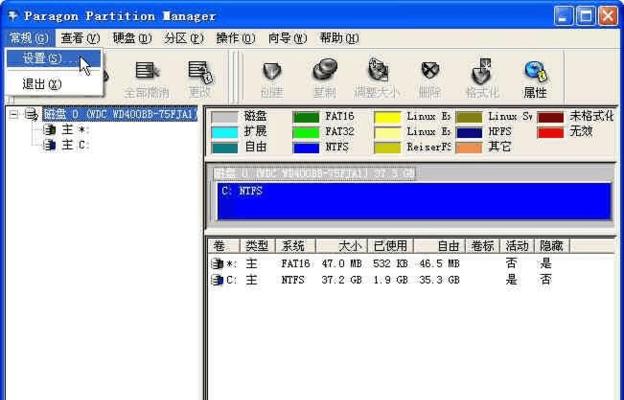Click the 其它 orange legend swatch
624x400 pixels.
click(x=469, y=148)
